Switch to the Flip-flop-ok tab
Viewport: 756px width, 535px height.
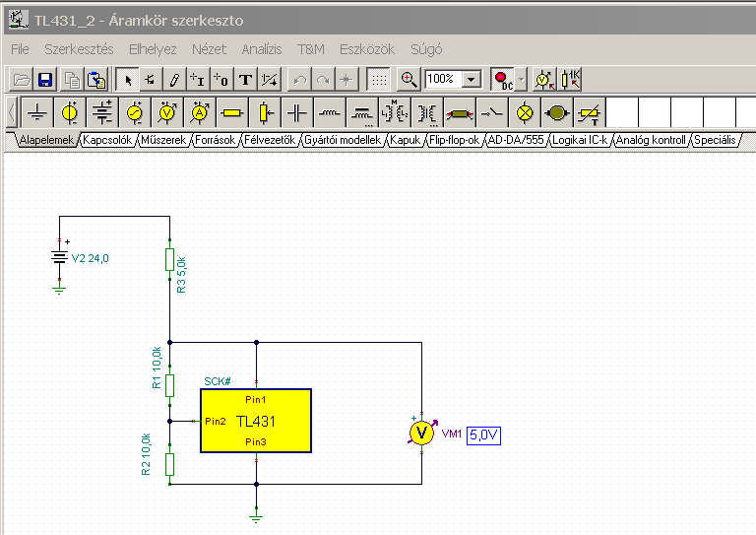point(454,140)
